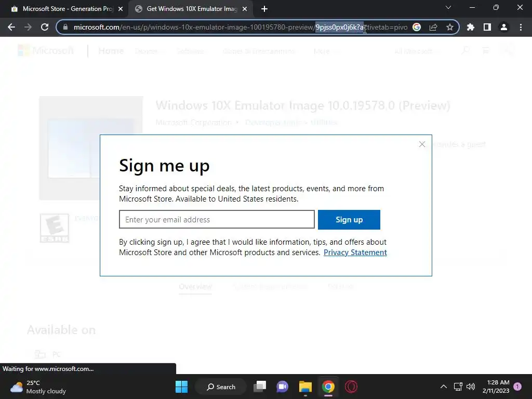Open the weather widget showing 25°C
Viewport: 532px width, 399px height.
point(38,387)
